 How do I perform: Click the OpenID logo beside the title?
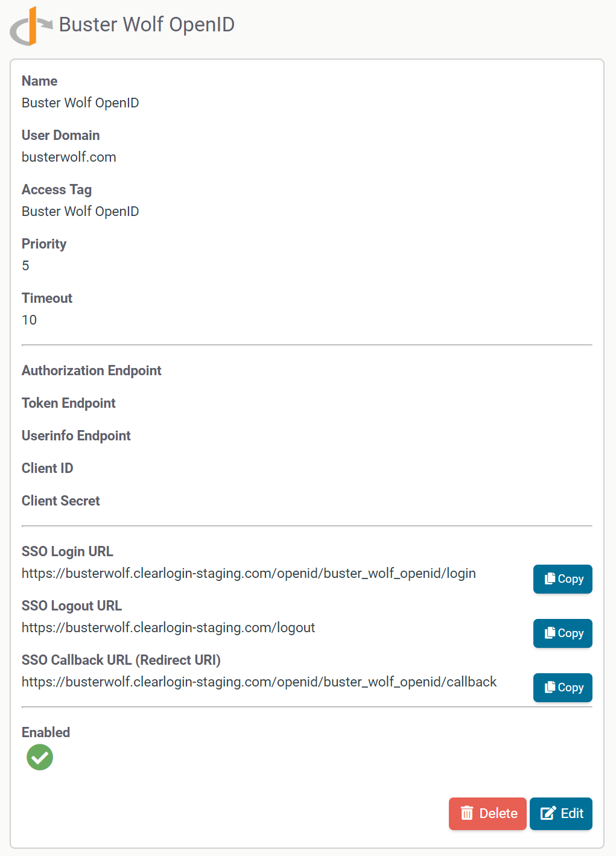coord(30,26)
